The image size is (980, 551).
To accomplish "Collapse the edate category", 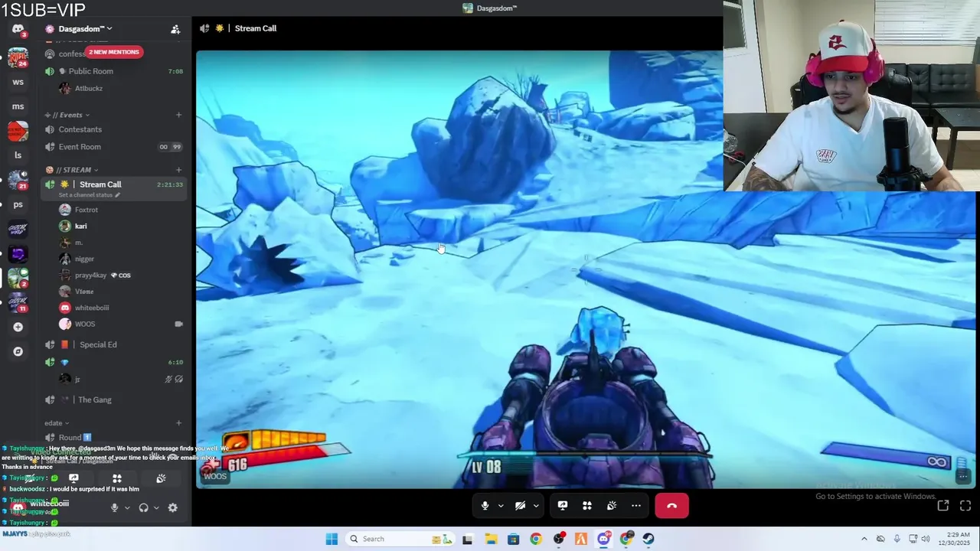I will (57, 422).
